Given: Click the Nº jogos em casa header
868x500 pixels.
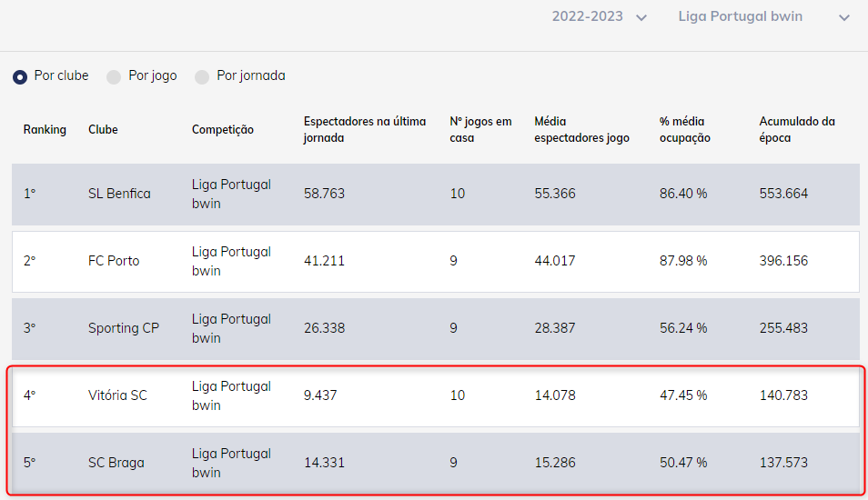Looking at the screenshot, I should point(480,129).
